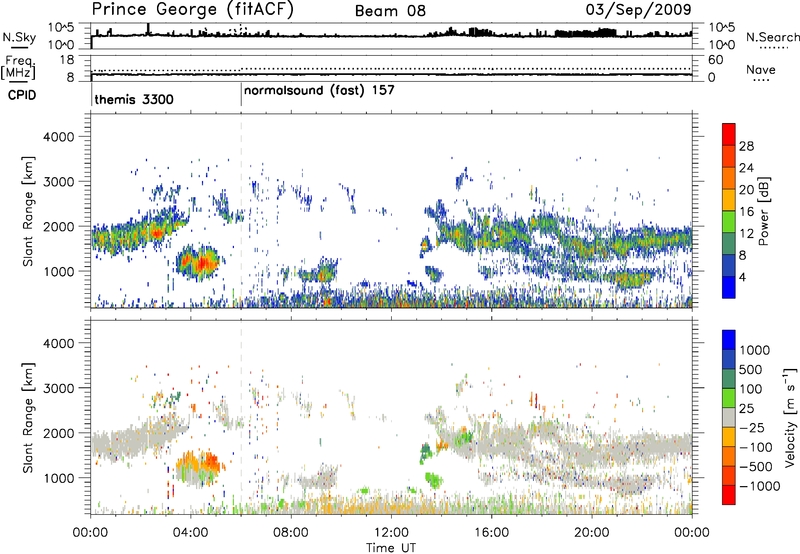Click the '-25' velocity scale value
800x554 pixels.
click(x=752, y=427)
